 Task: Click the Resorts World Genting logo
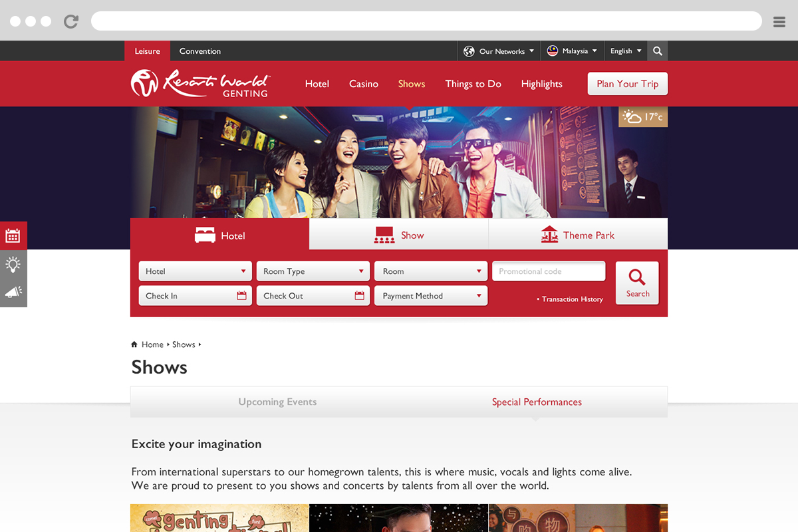(x=200, y=84)
